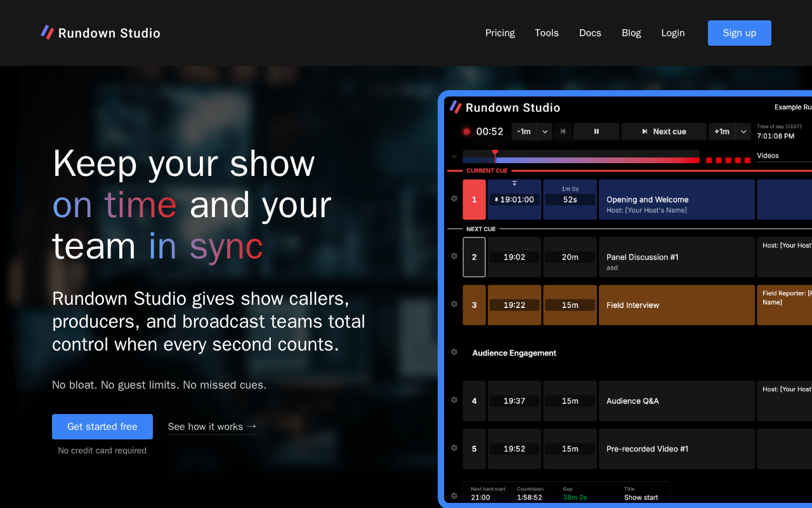This screenshot has height=508, width=812.
Task: Click Get started free button
Action: pyautogui.click(x=102, y=427)
